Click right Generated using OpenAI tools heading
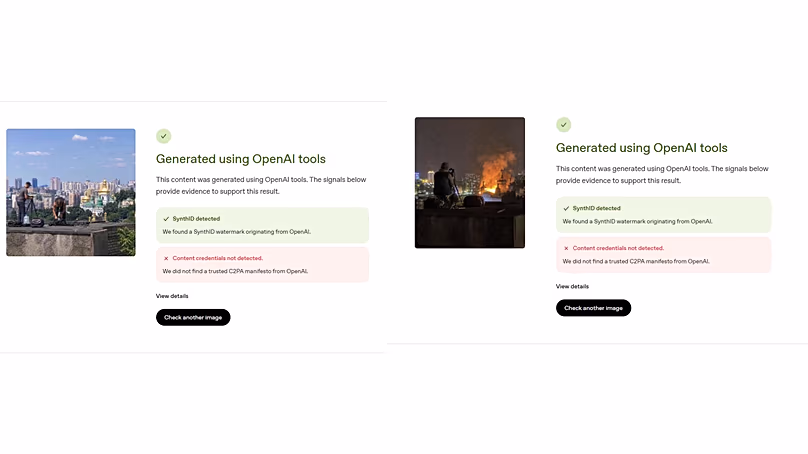 pos(642,148)
